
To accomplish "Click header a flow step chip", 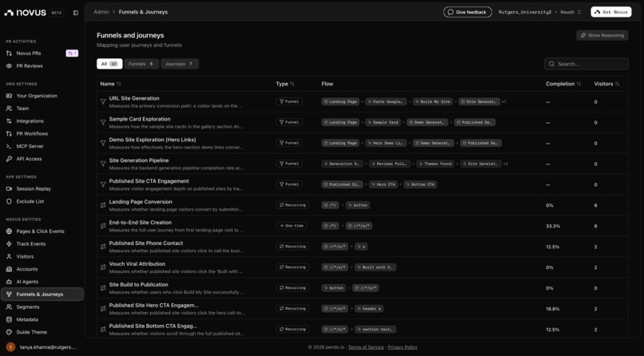I will 369,309.
